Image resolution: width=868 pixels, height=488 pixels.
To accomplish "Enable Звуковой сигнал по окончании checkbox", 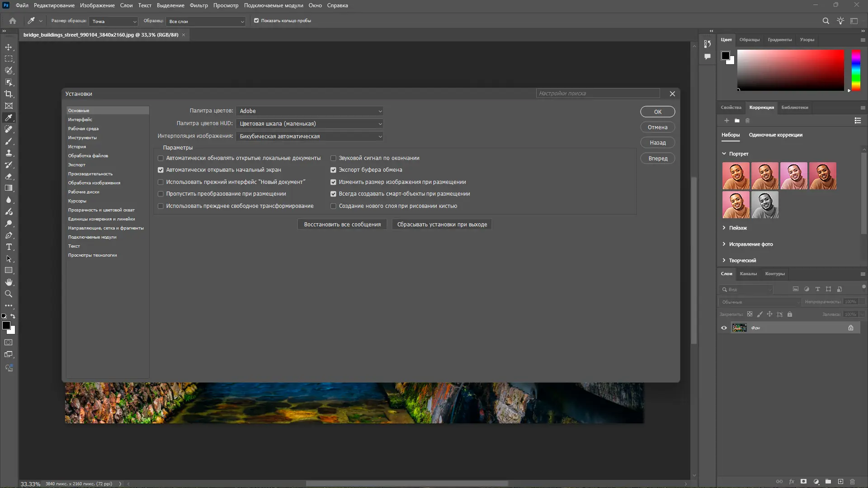I will tap(333, 158).
